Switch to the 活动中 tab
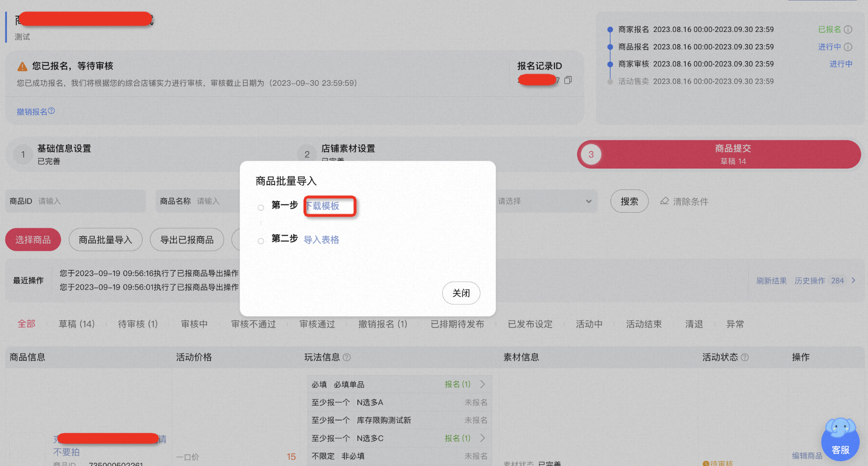This screenshot has height=466, width=868. pos(589,324)
